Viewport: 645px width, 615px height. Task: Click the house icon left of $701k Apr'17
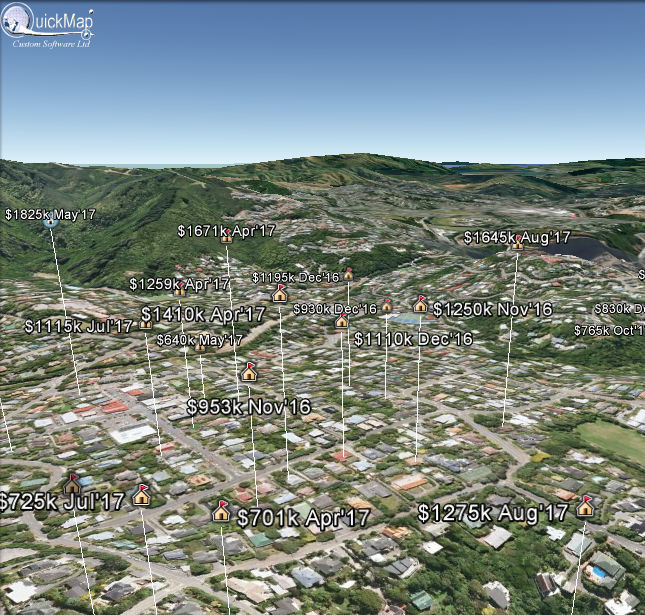(x=222, y=511)
